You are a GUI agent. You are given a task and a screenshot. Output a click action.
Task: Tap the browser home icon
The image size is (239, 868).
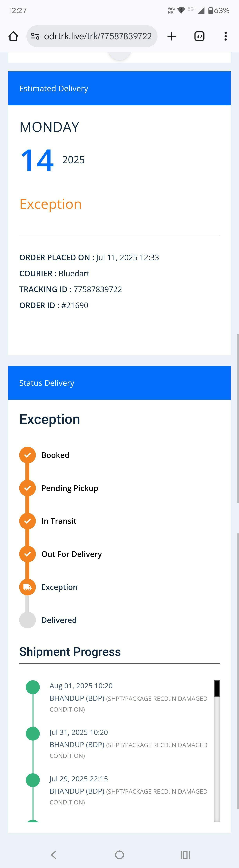(13, 36)
